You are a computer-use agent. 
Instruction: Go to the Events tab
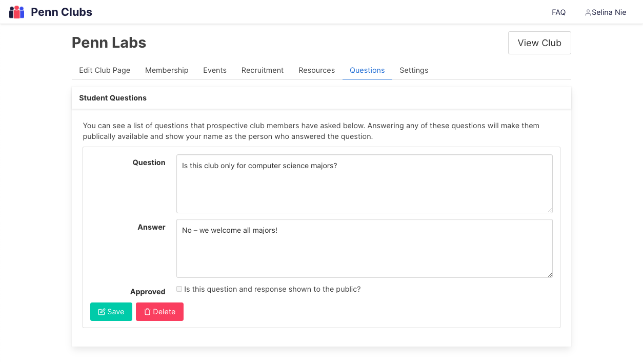tap(215, 70)
